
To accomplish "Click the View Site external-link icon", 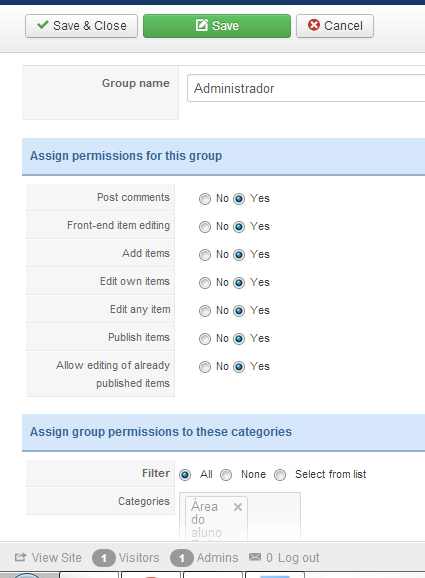I will pyautogui.click(x=21, y=557).
